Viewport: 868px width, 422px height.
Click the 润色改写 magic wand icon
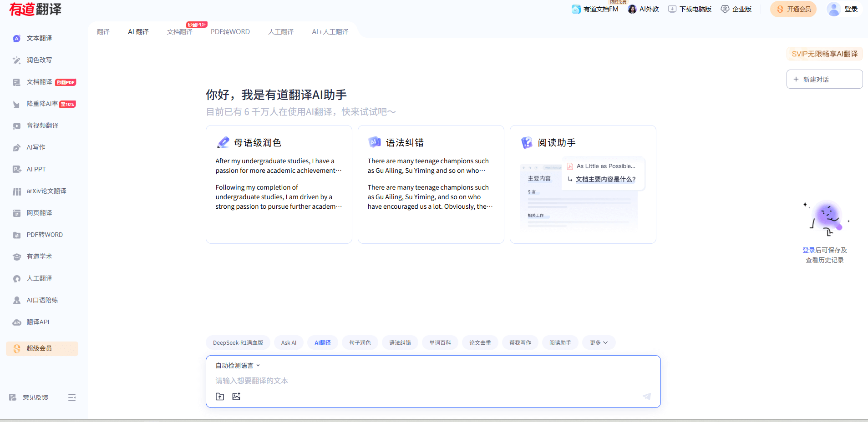pos(17,60)
